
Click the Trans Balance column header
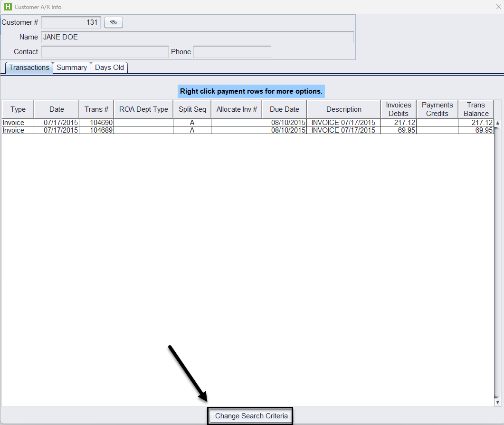(x=476, y=109)
